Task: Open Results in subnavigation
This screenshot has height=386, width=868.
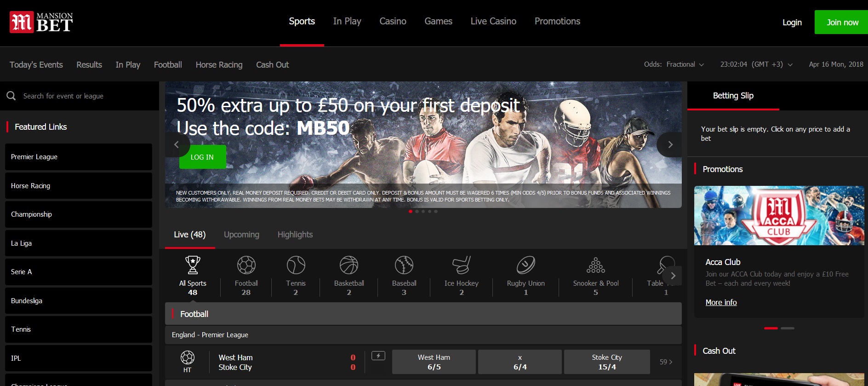Action: click(89, 65)
